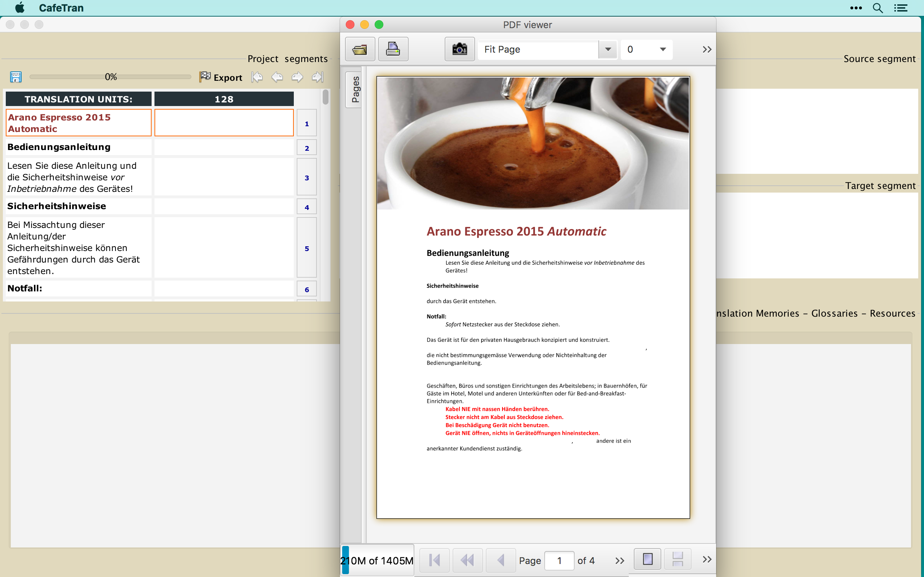Go to first segment arrow icon
Image resolution: width=924 pixels, height=577 pixels.
[x=257, y=77]
